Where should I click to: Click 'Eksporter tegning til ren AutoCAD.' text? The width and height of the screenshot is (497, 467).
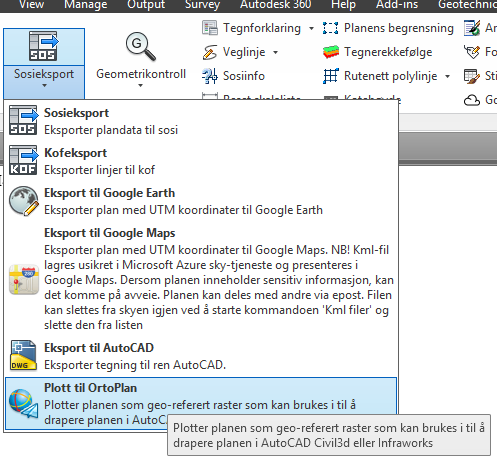[135, 365]
